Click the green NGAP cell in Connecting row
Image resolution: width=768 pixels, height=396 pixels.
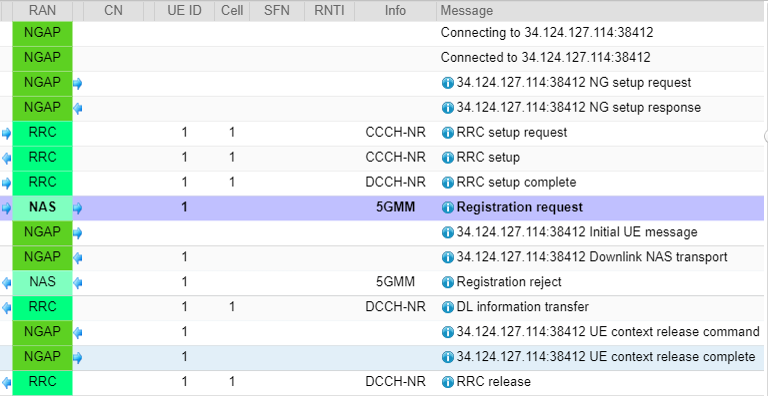pos(43,33)
